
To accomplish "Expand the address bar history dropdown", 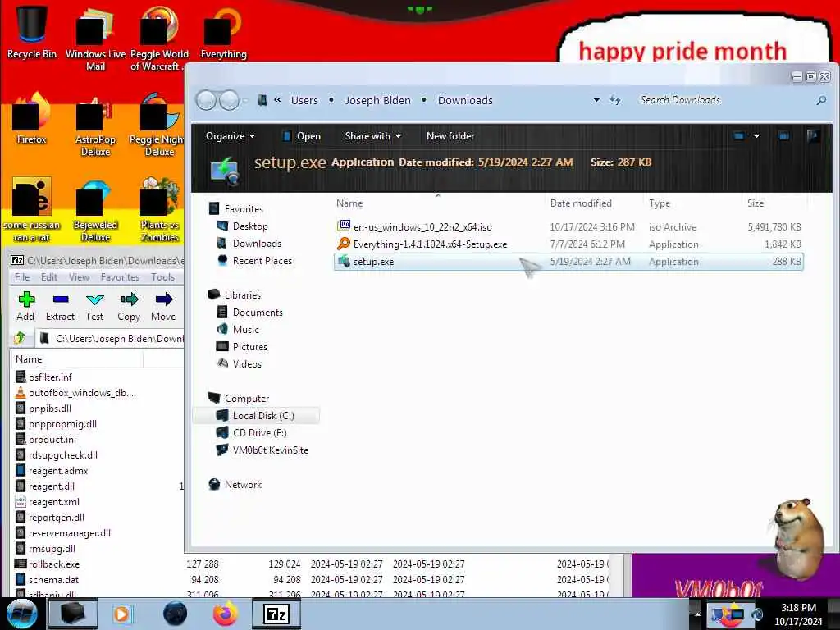I will coord(596,100).
